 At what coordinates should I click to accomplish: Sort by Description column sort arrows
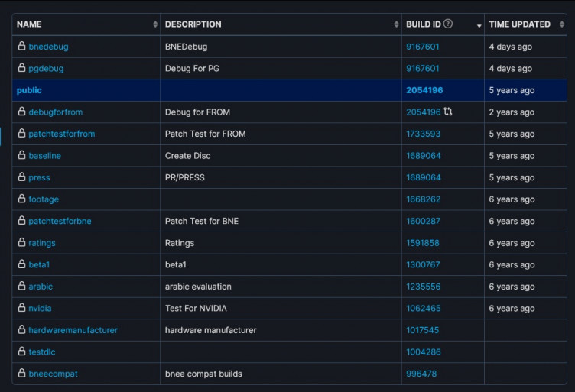(x=396, y=24)
